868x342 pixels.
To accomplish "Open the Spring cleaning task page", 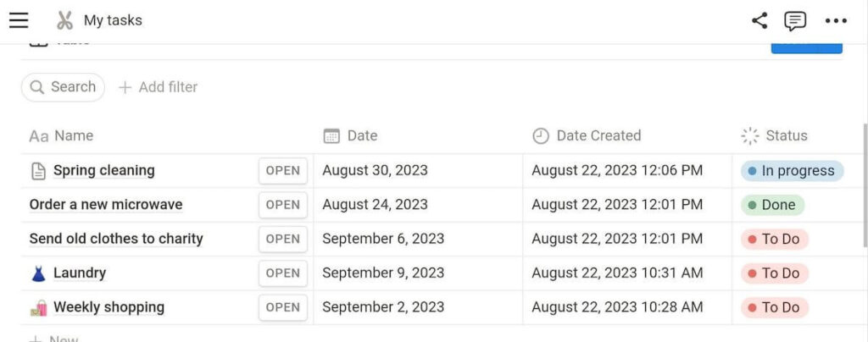I will pyautogui.click(x=282, y=171).
